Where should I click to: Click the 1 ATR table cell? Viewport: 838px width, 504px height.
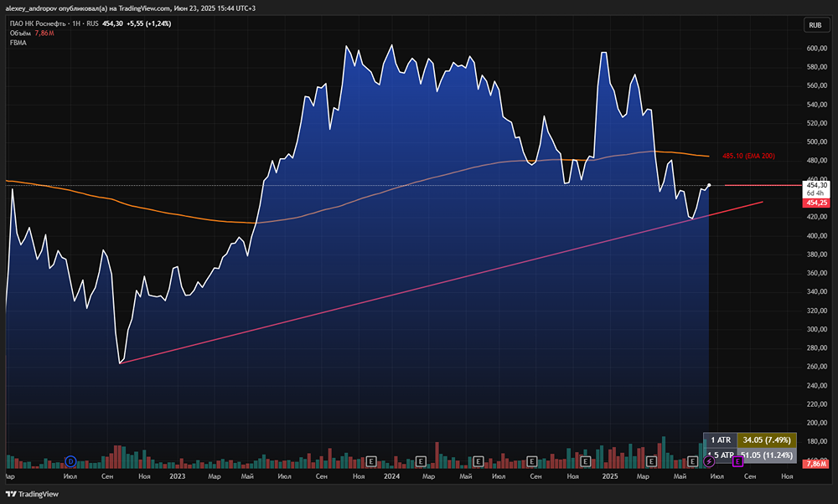pyautogui.click(x=721, y=440)
